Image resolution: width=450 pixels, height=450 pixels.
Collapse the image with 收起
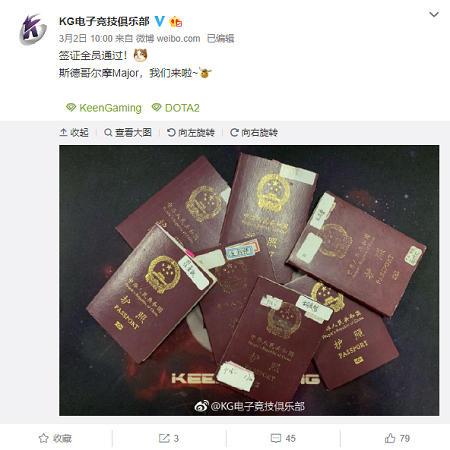coord(74,132)
